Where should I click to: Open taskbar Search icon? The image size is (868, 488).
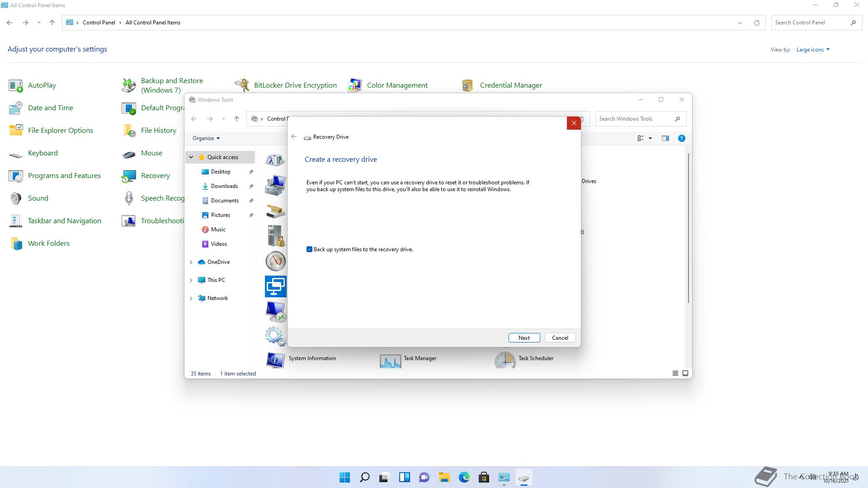click(x=364, y=478)
